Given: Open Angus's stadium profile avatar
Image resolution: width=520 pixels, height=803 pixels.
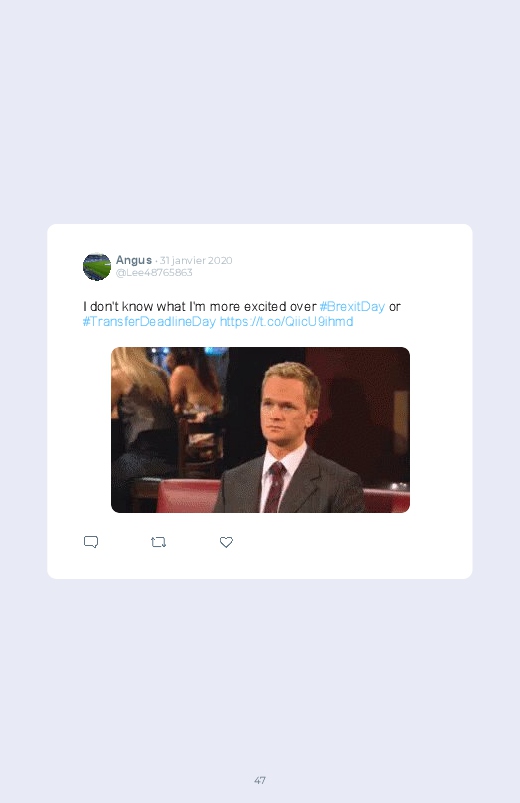Looking at the screenshot, I should 97,266.
